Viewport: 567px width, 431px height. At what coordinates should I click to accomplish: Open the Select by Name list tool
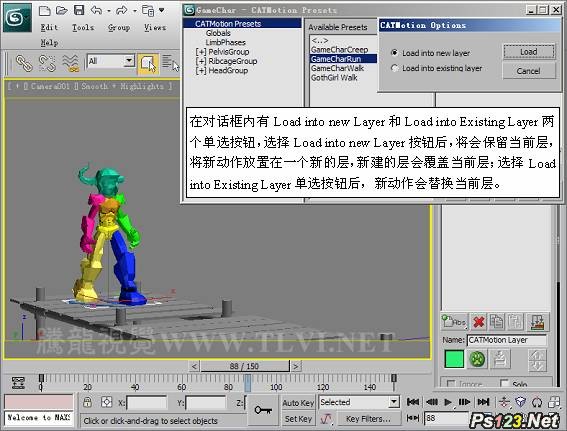tap(170, 63)
